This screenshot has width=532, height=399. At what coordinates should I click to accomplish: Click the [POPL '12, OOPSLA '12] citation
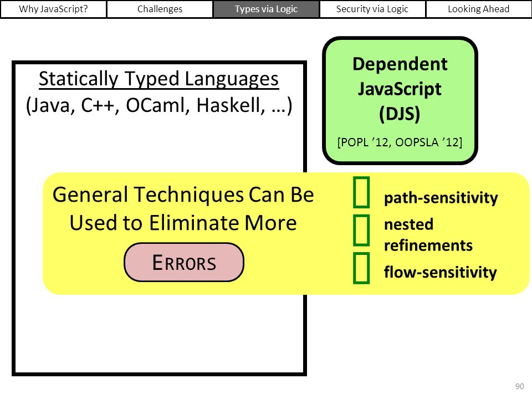(x=400, y=142)
